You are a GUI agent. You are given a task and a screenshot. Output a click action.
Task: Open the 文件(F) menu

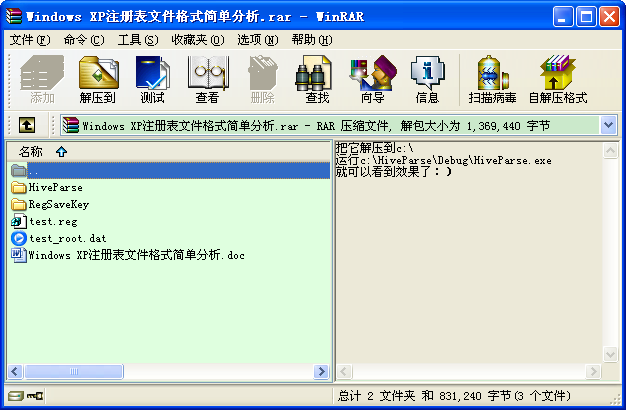[x=30, y=40]
